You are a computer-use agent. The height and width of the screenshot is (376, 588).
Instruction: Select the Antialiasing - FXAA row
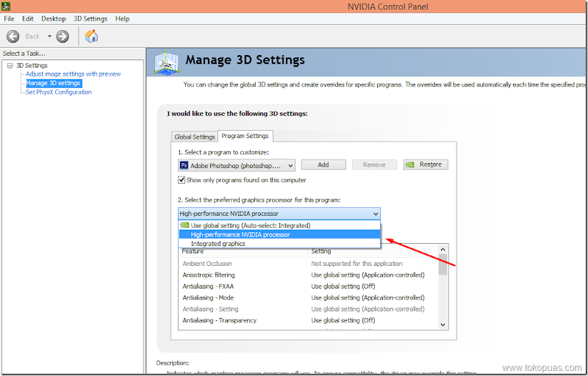coord(308,286)
